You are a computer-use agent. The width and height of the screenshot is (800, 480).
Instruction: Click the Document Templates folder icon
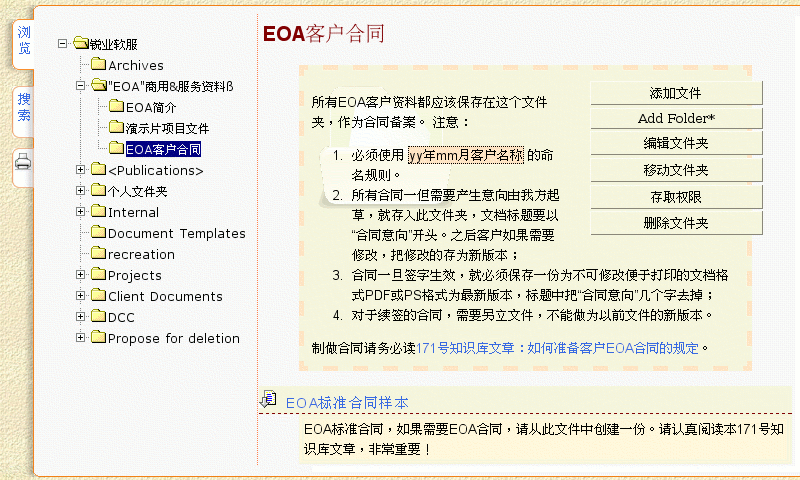(98, 233)
